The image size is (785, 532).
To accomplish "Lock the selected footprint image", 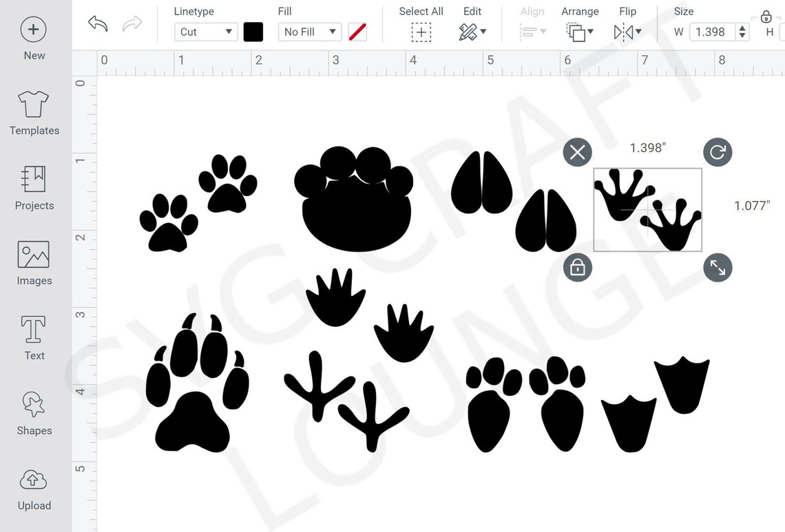I will point(577,268).
